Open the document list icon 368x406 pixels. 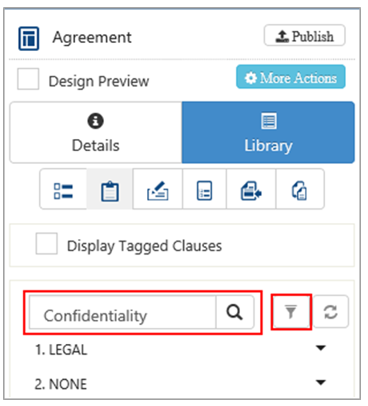click(204, 189)
